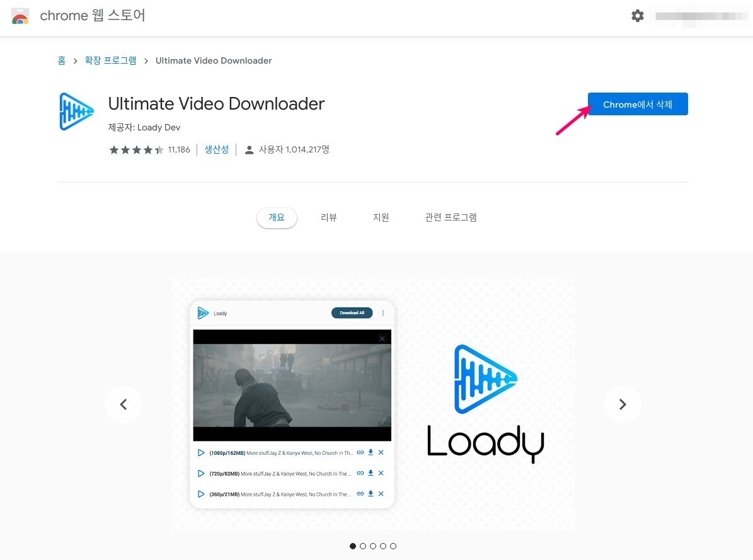Click the Ultimate Video Downloader extension icon
753x560 pixels.
coord(76,111)
